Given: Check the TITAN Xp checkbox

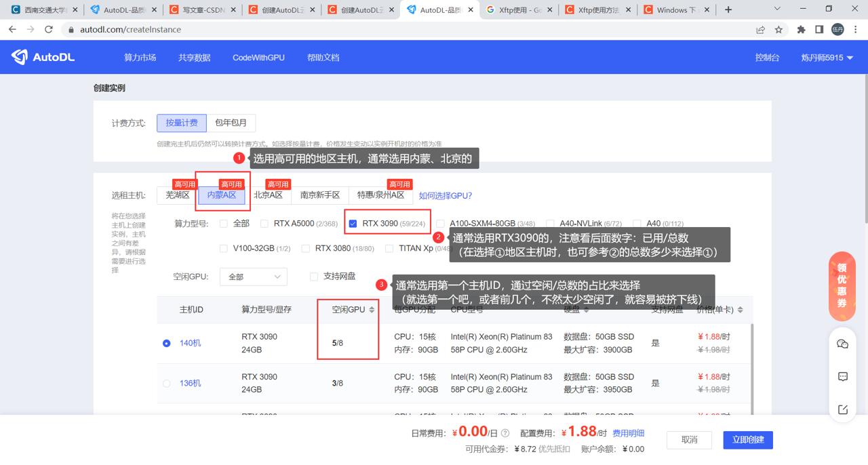Looking at the screenshot, I should [x=389, y=249].
